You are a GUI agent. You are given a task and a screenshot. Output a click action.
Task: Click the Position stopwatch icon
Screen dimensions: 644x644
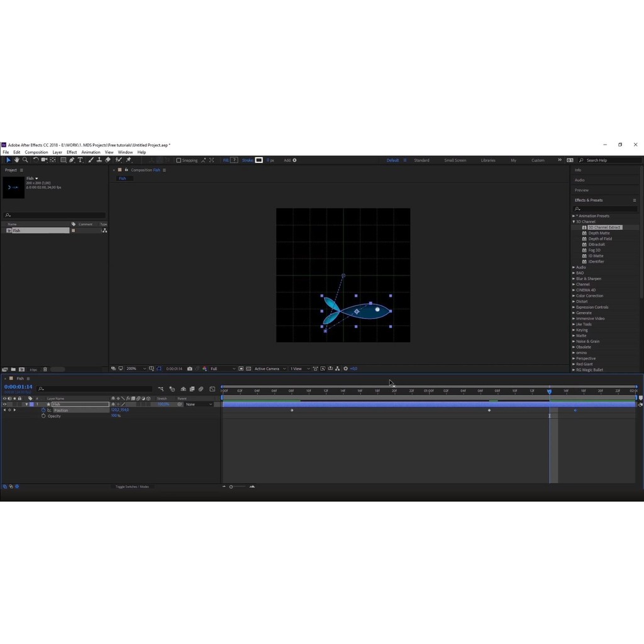point(43,410)
